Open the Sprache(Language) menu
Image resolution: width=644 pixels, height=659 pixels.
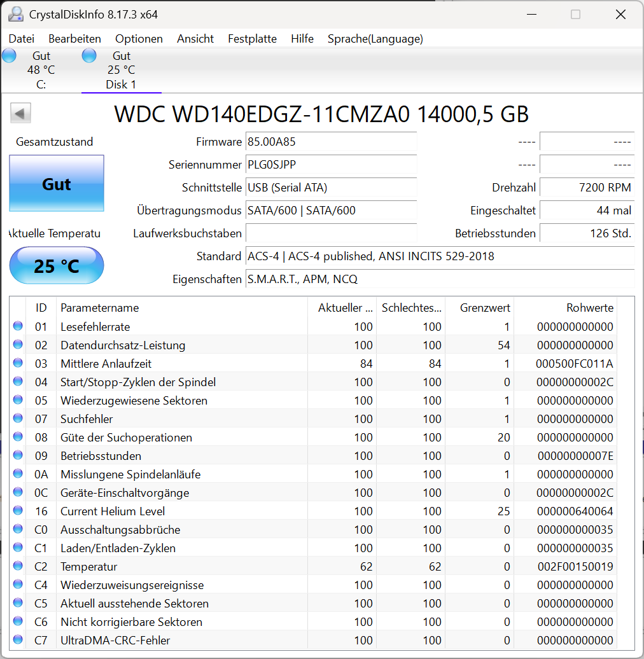(375, 39)
